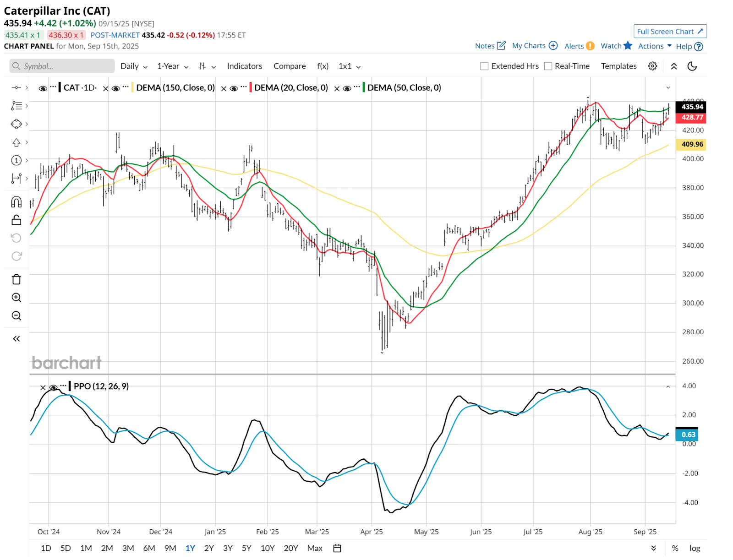Screen dimensions: 733x560
Task: Select the 6M time range
Action: 149,548
